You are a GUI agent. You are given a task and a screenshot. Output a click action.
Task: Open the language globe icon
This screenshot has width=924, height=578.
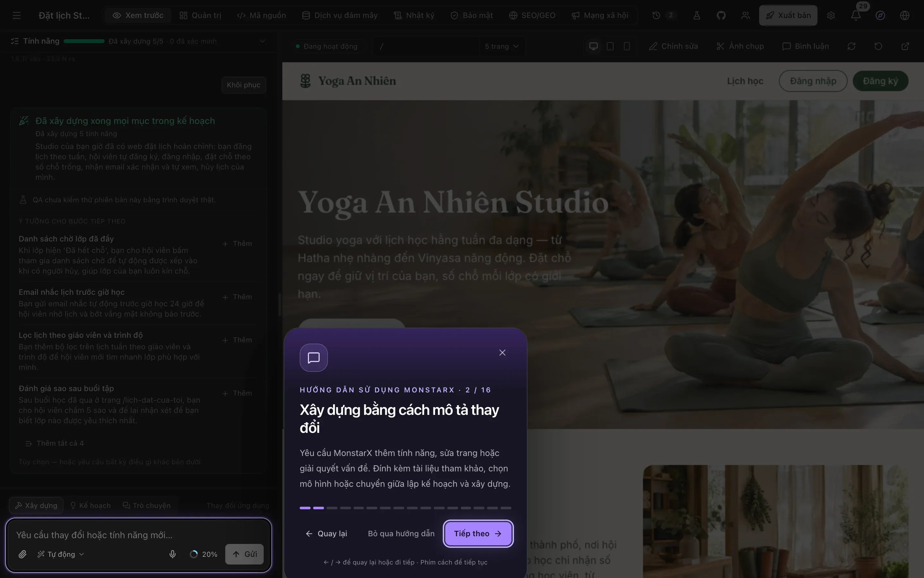click(904, 15)
